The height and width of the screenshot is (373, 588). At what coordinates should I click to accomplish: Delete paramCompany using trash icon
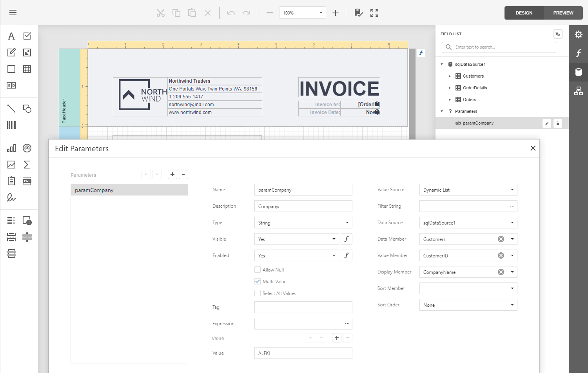click(557, 123)
